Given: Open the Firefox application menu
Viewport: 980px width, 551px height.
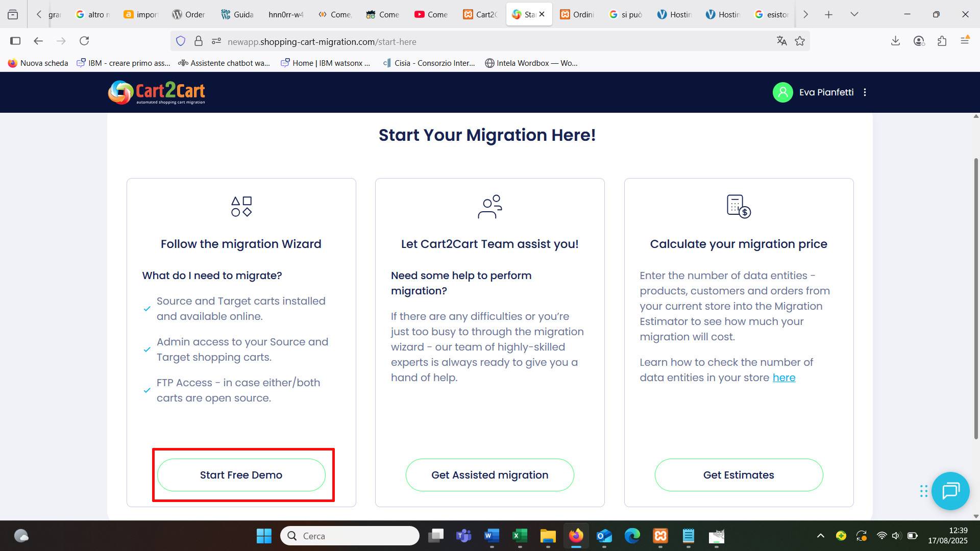Looking at the screenshot, I should click(x=965, y=41).
